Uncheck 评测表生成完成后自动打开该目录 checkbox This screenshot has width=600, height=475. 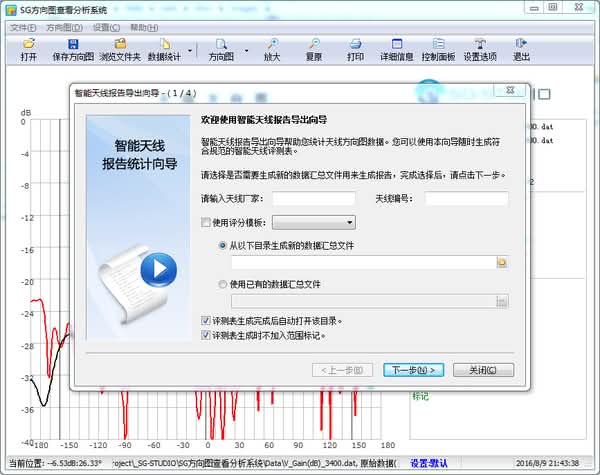pos(206,321)
